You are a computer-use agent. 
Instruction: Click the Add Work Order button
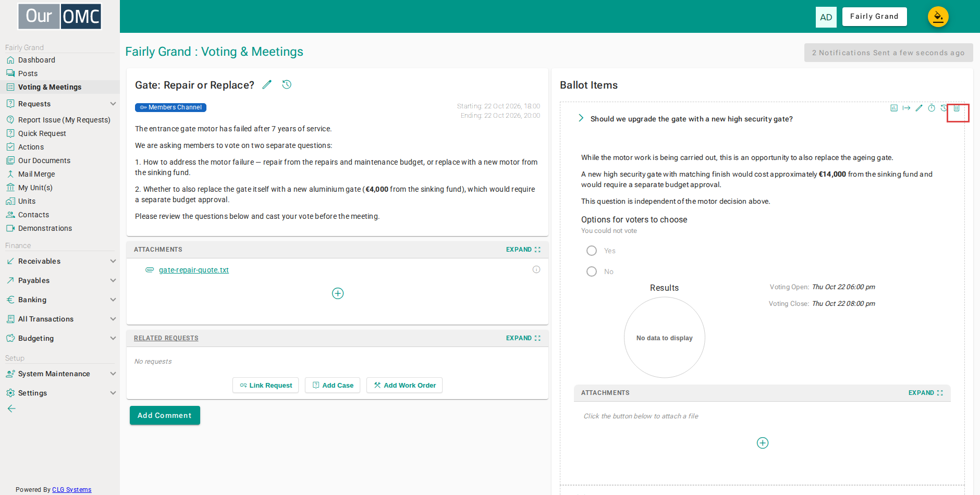coord(405,385)
